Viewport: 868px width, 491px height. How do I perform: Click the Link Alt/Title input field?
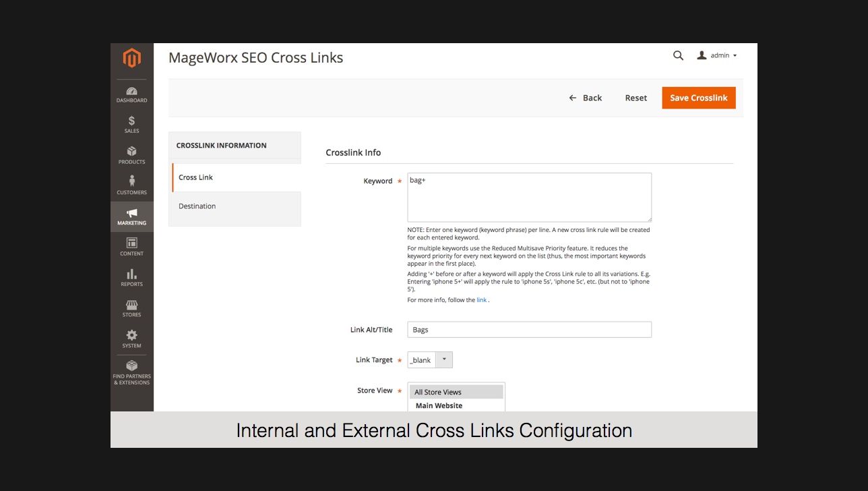tap(529, 330)
